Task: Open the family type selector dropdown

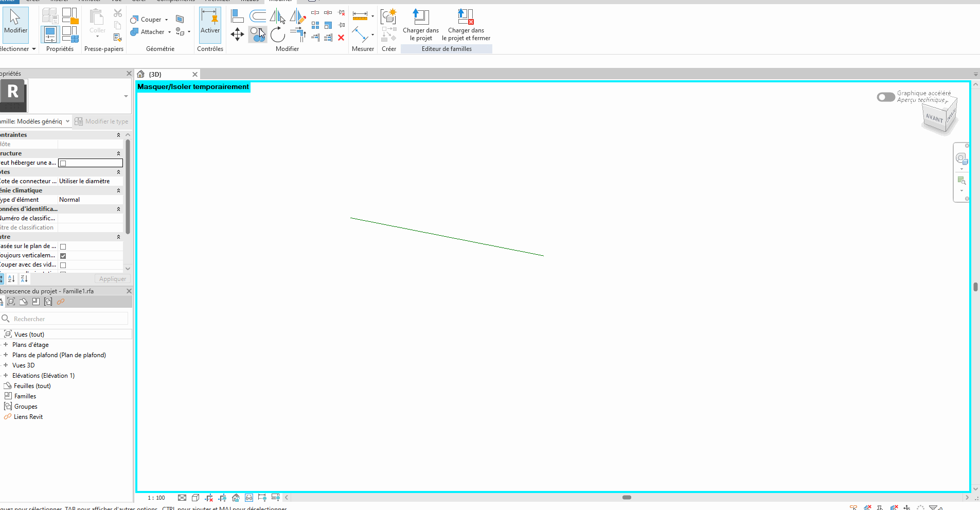Action: coord(126,96)
